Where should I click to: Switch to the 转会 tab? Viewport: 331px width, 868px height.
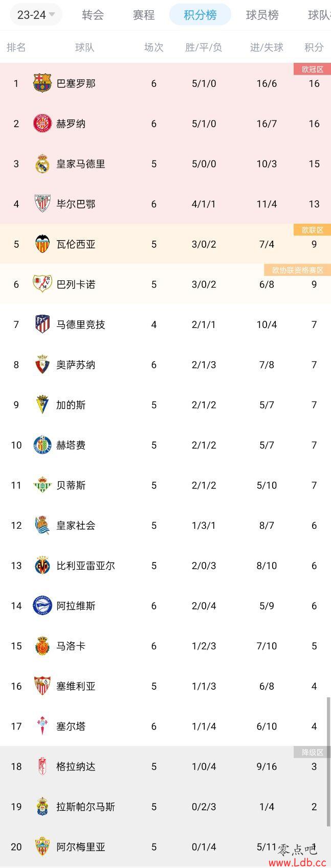93,15
